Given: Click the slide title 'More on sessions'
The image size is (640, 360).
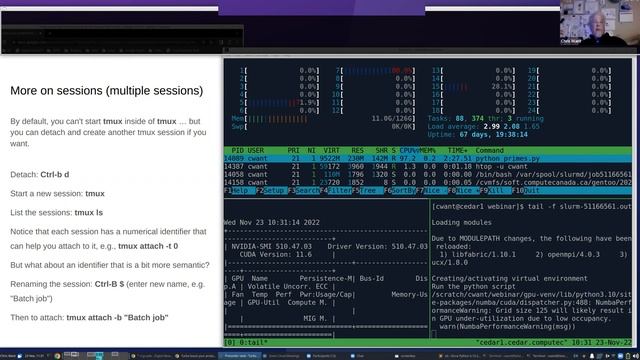Looking at the screenshot, I should click(107, 91).
